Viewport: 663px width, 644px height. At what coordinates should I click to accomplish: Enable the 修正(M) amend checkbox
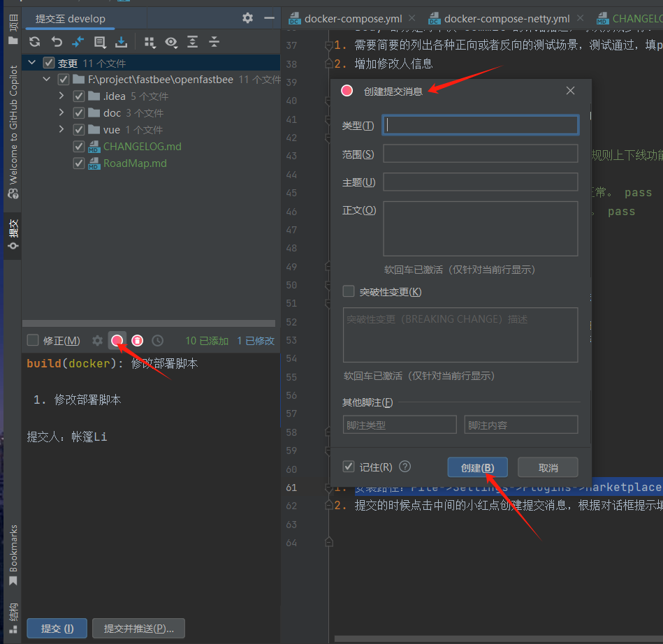(x=32, y=340)
